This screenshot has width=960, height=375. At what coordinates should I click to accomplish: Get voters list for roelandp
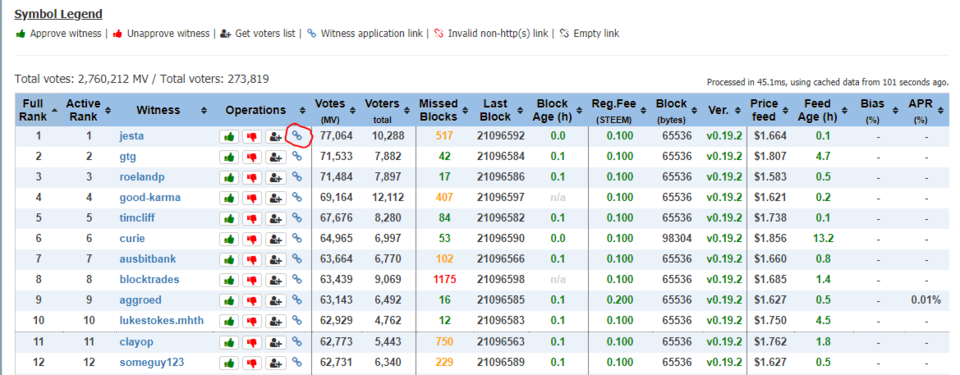click(276, 178)
